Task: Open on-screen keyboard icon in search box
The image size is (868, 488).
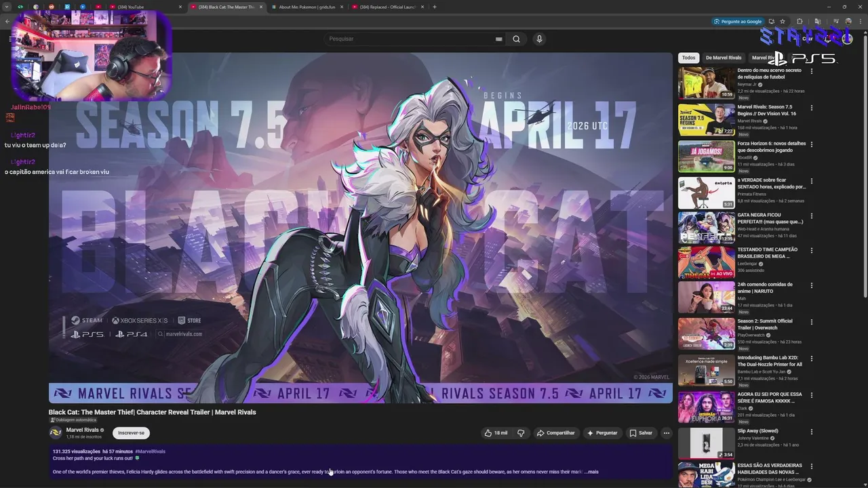Action: 498,39
